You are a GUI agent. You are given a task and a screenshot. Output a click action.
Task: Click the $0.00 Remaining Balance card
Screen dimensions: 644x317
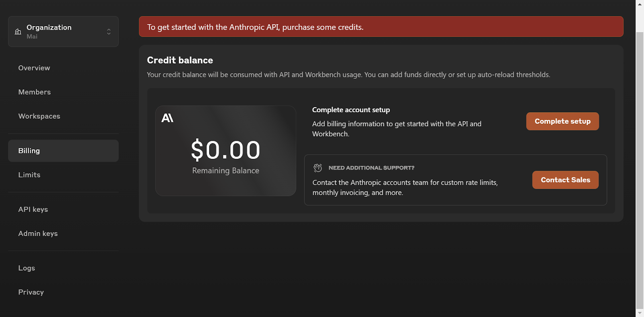tap(225, 151)
